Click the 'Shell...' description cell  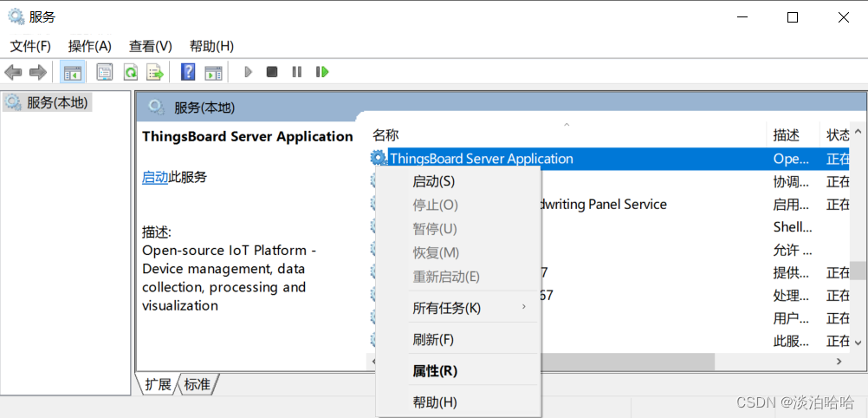coord(793,227)
